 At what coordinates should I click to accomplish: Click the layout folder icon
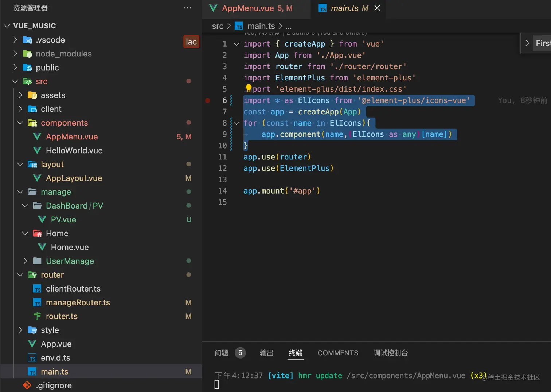pos(32,165)
